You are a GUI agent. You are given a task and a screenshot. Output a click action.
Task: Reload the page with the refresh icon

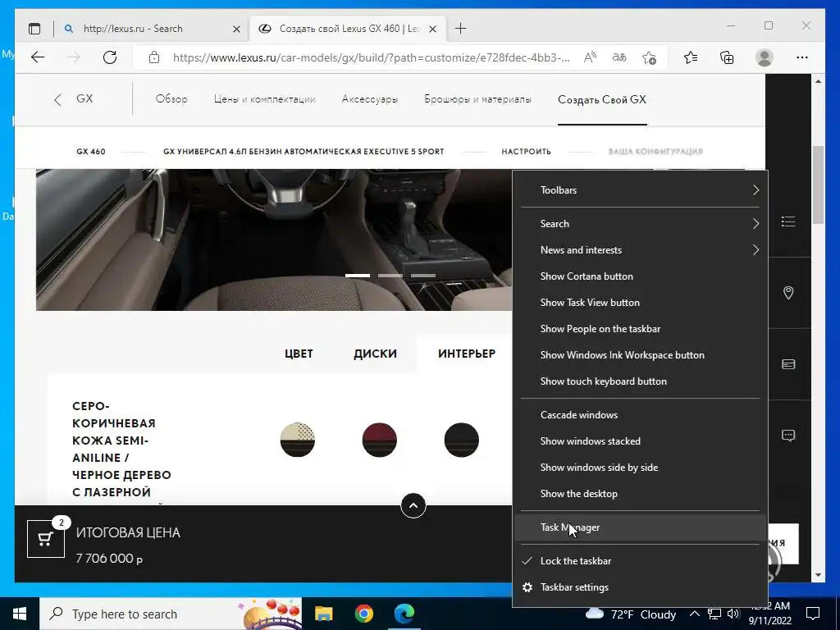pos(110,57)
